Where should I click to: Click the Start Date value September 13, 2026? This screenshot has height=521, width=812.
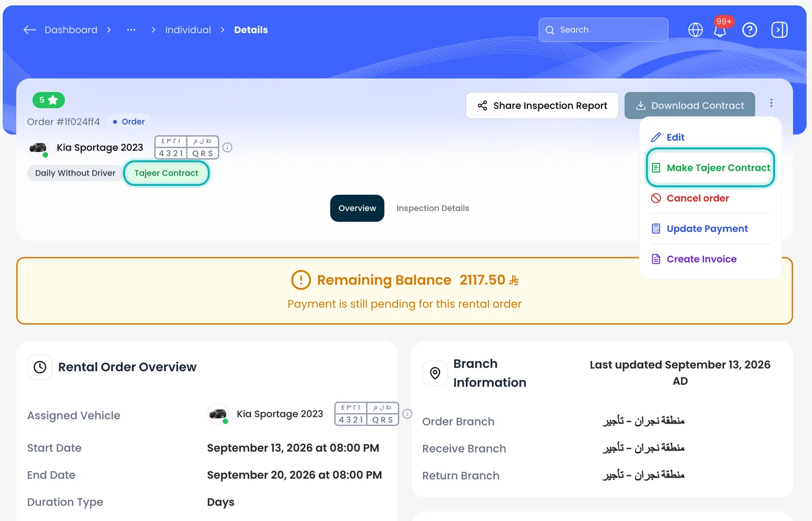point(293,448)
